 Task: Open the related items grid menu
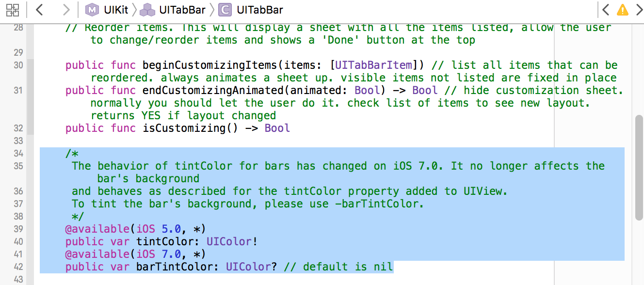[13, 10]
